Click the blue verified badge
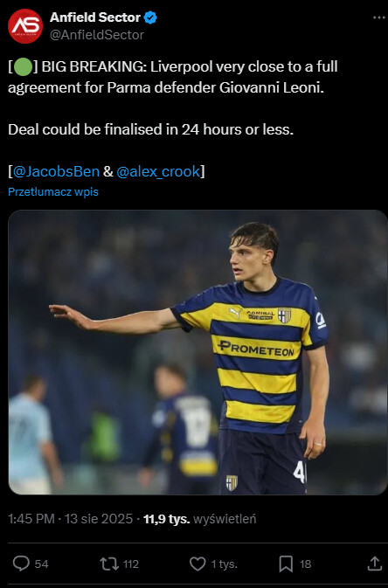 tap(150, 17)
